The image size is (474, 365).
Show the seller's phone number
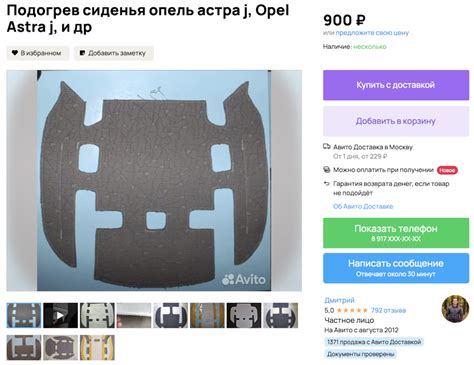[396, 233]
